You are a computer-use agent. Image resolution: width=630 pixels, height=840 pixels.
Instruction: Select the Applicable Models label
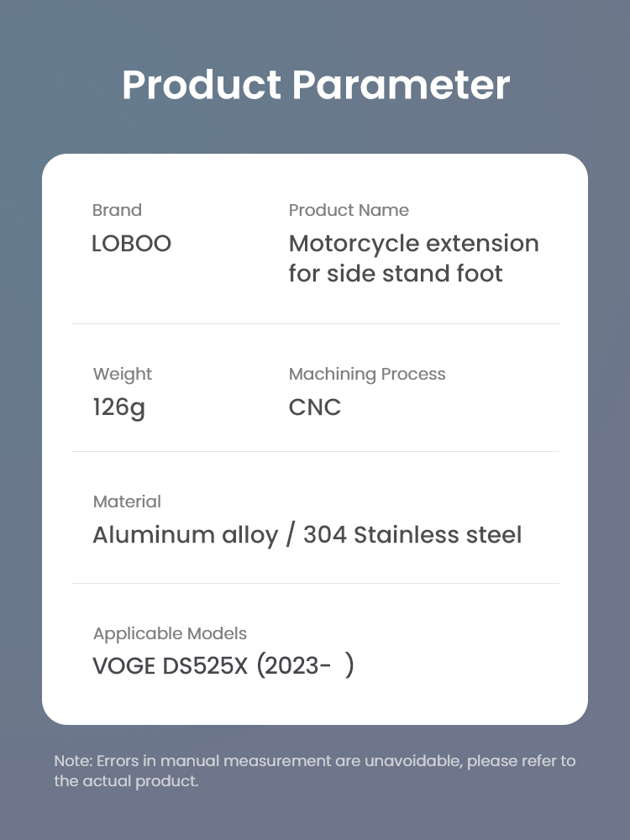point(170,634)
